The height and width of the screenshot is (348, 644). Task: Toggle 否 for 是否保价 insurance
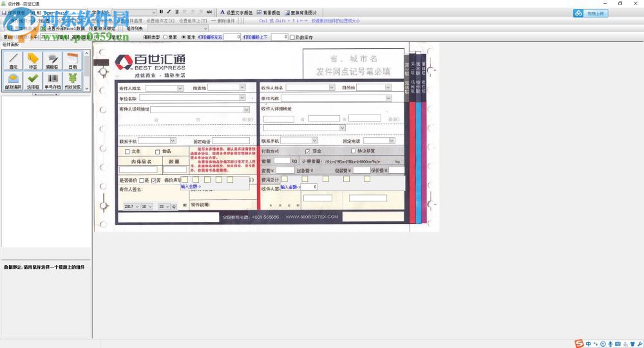(154, 180)
